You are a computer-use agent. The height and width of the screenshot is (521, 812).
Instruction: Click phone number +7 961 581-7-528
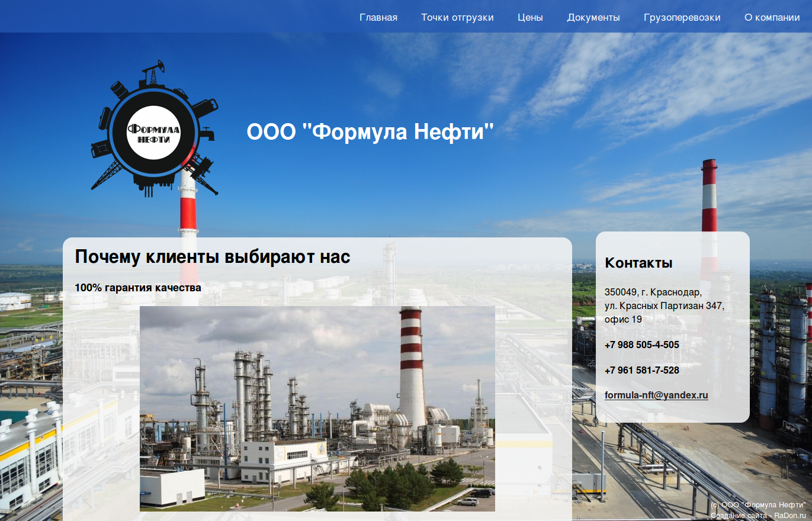641,370
